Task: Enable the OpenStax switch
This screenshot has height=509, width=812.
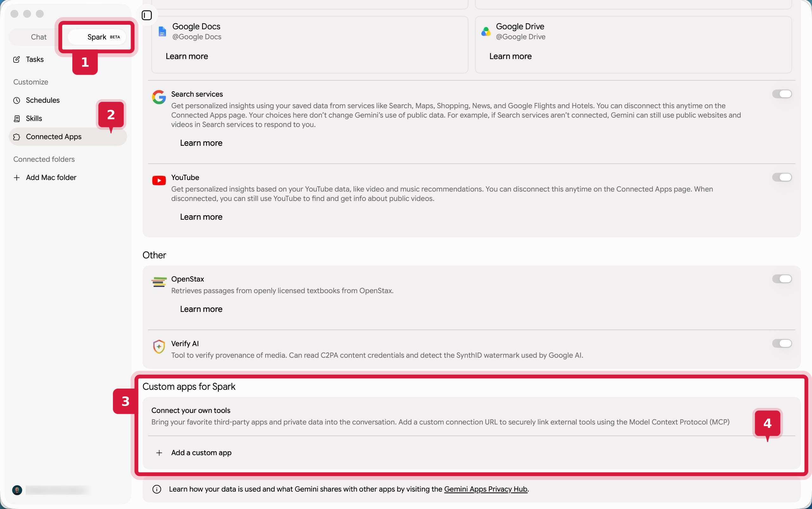Action: 782,279
